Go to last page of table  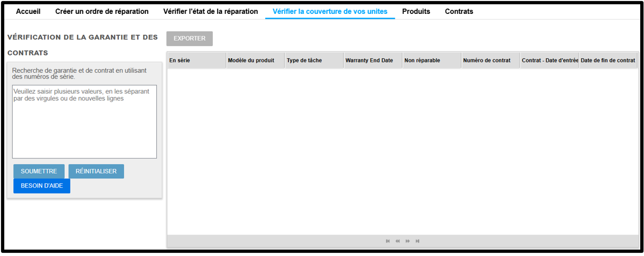[417, 241]
